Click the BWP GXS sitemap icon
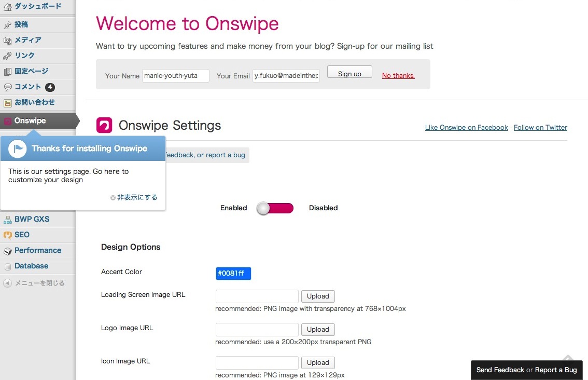 7,220
